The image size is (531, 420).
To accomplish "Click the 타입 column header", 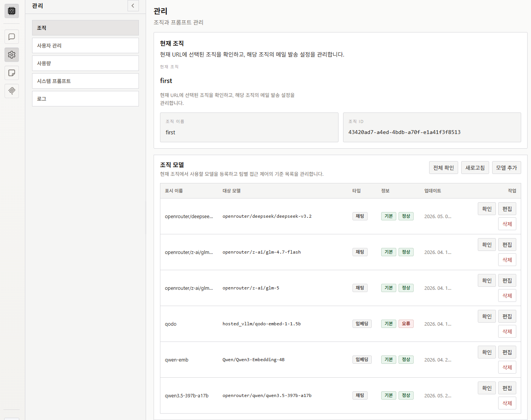I will point(357,191).
